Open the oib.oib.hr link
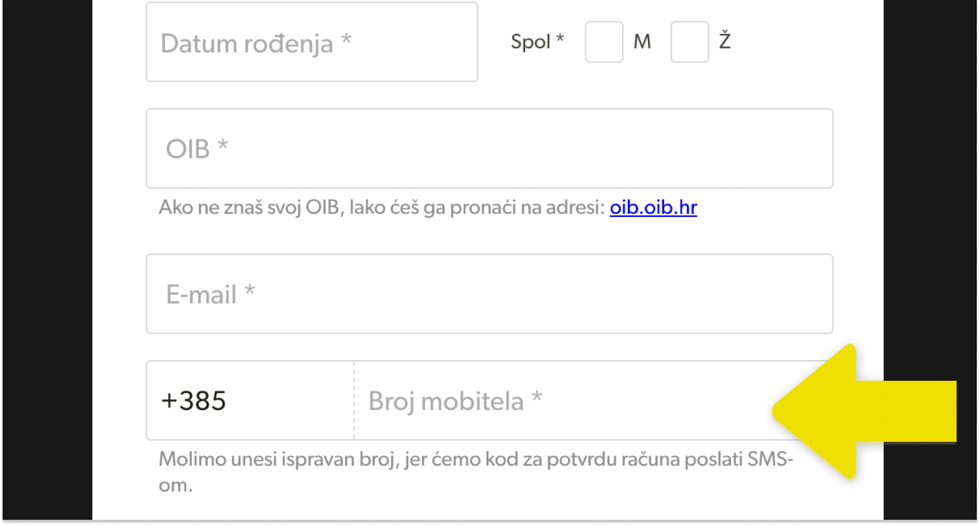The image size is (980, 525). [653, 208]
